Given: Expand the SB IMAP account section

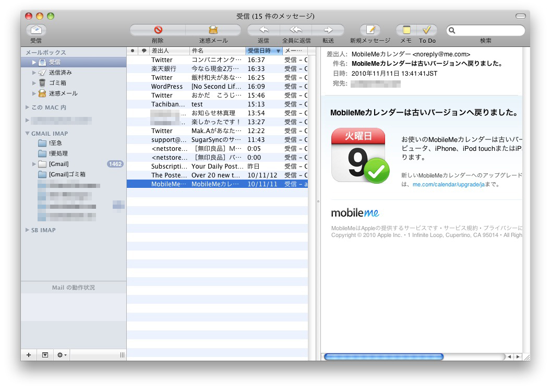Looking at the screenshot, I should 27,230.
